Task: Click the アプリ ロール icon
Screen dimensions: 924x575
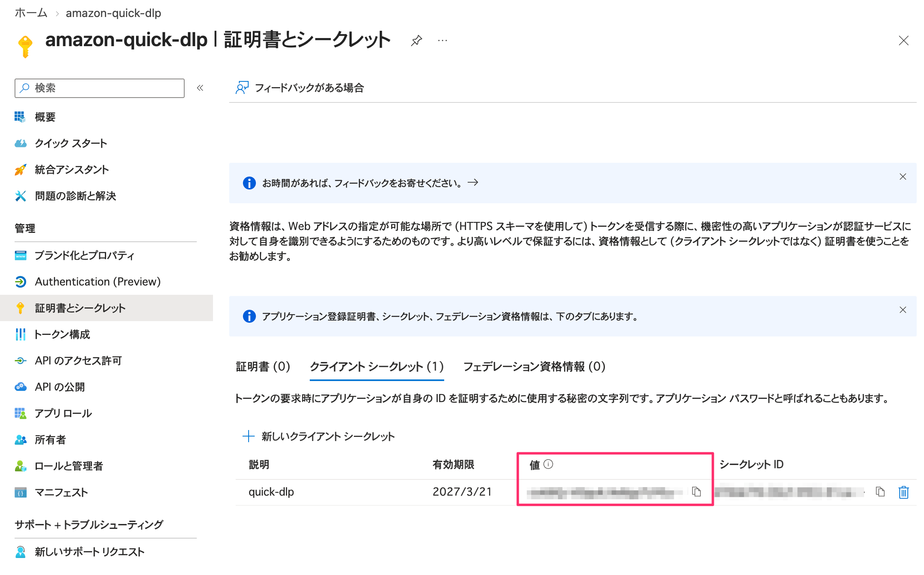Action: 20,413
